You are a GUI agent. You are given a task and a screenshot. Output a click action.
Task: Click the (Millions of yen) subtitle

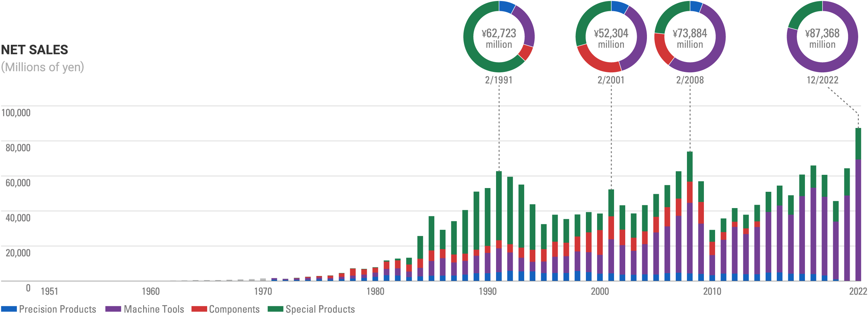tap(43, 67)
